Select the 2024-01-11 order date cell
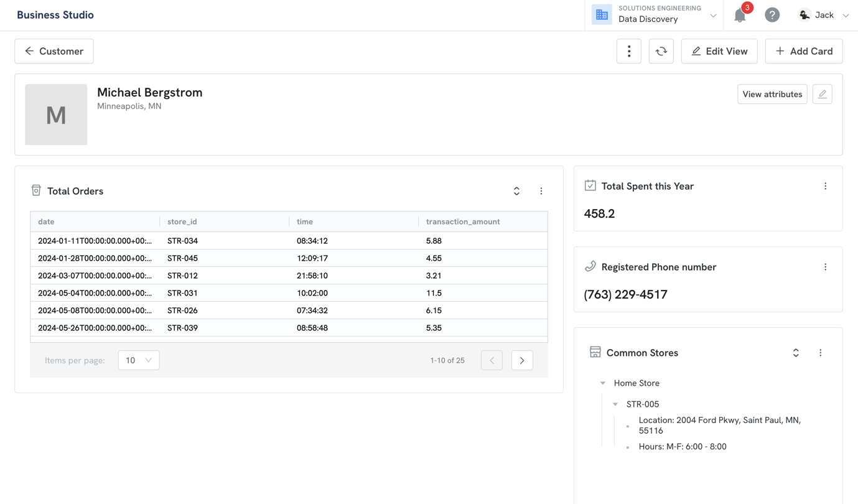Image resolution: width=858 pixels, height=504 pixels. 95,241
